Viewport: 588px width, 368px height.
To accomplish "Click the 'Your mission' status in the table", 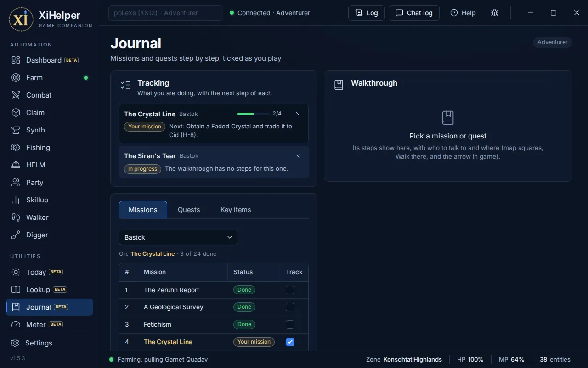I will tap(254, 342).
